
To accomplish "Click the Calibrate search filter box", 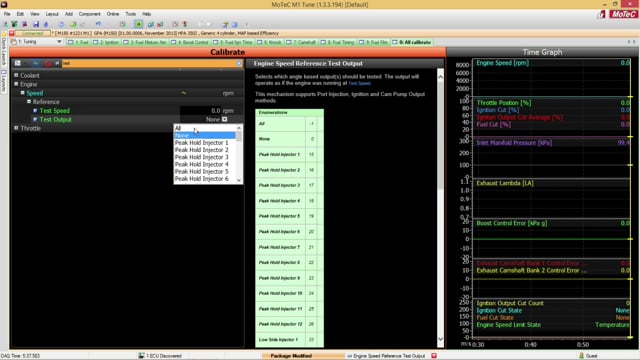I will [x=149, y=63].
